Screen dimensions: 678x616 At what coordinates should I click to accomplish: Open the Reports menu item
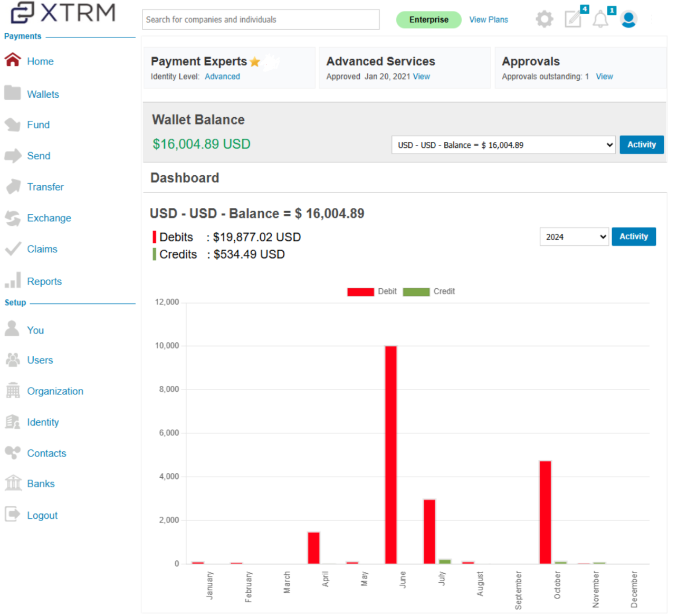tap(44, 281)
